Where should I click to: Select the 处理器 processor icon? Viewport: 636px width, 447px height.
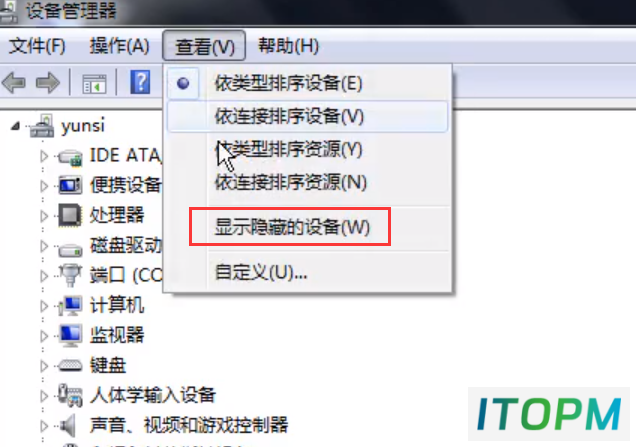coord(70,215)
